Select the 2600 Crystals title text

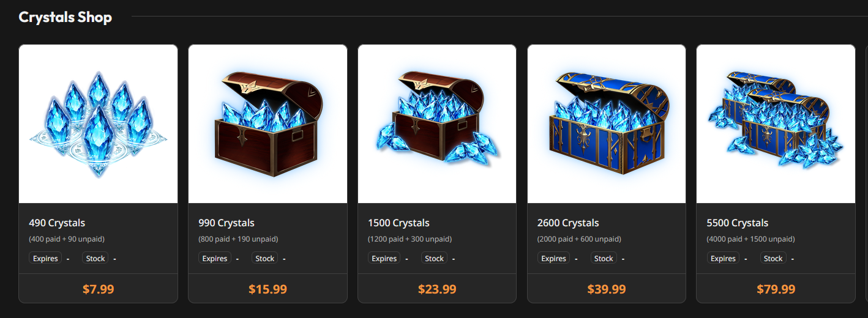568,223
